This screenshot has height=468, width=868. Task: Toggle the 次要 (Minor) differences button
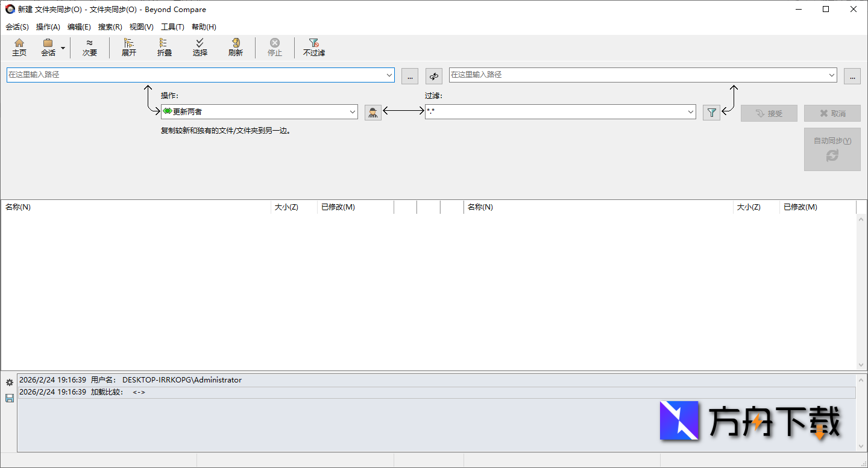pyautogui.click(x=90, y=47)
